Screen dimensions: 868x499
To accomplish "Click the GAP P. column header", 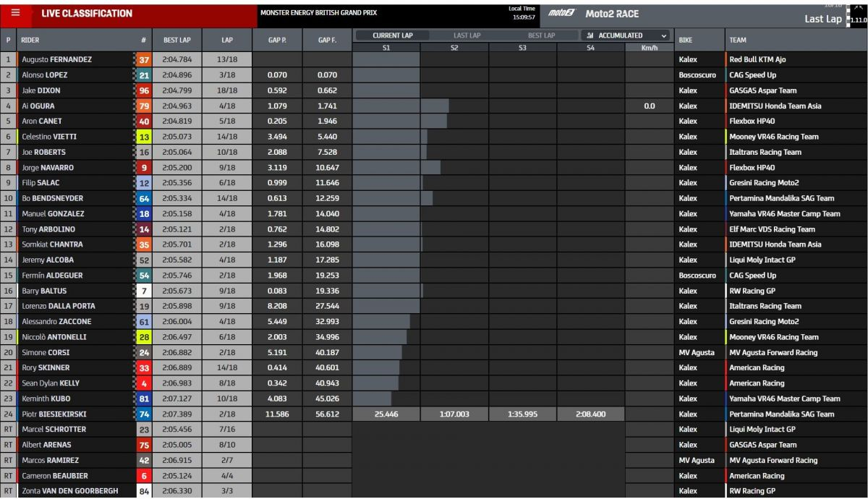I will [277, 40].
